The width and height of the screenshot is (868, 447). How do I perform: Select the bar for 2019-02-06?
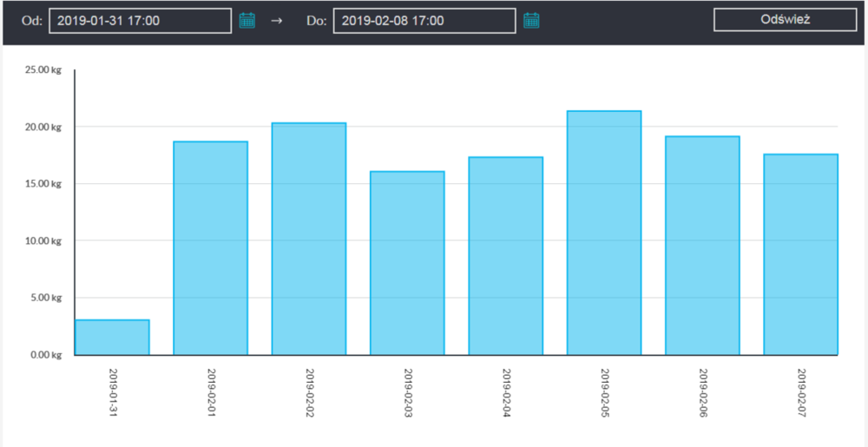[x=702, y=245]
